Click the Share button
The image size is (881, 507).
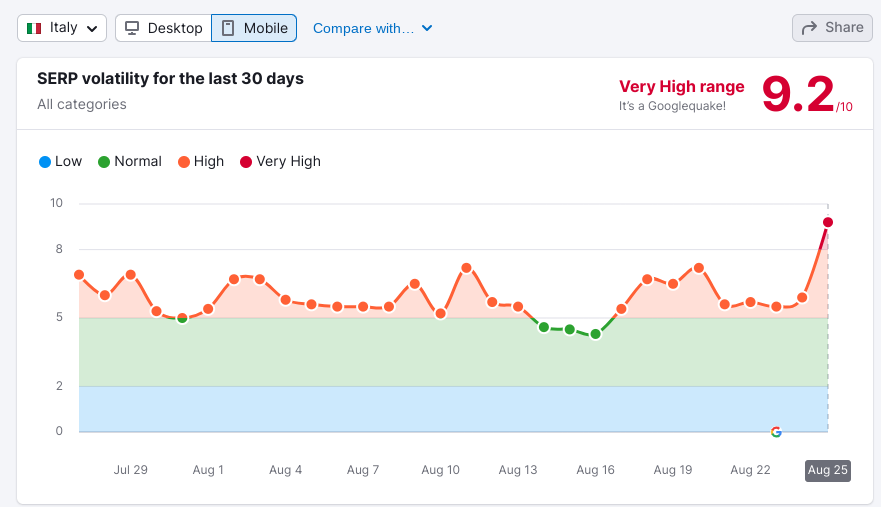(x=832, y=28)
